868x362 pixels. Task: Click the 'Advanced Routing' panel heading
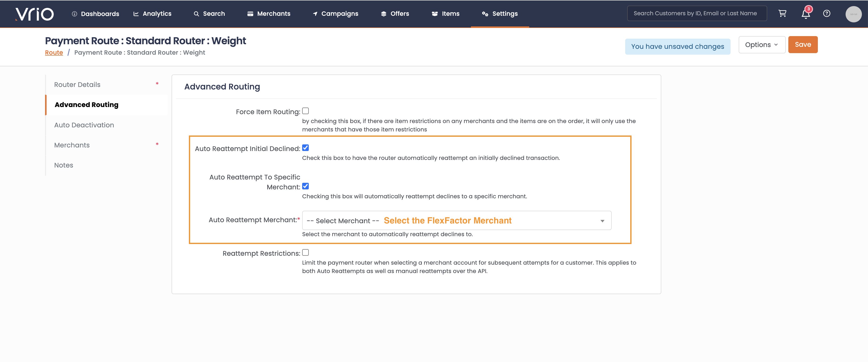(x=222, y=87)
